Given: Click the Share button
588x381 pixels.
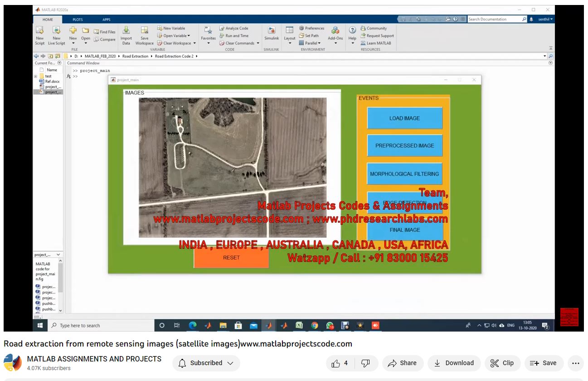Looking at the screenshot, I should click(x=403, y=363).
